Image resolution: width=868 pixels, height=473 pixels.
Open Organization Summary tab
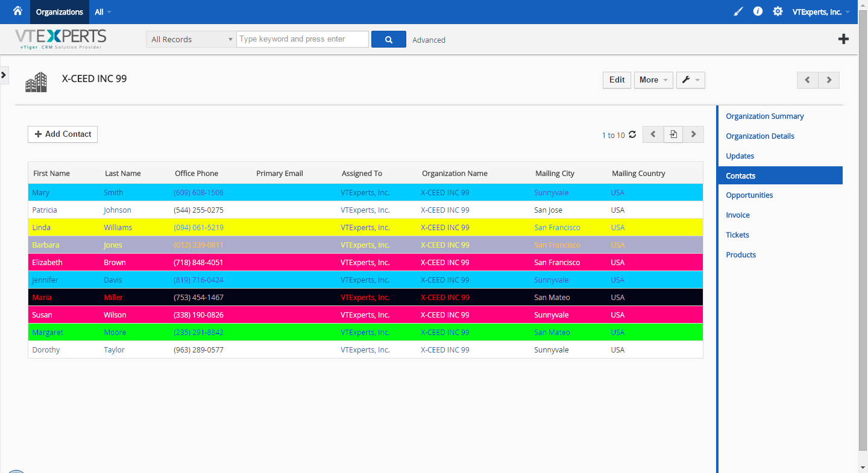(x=765, y=116)
